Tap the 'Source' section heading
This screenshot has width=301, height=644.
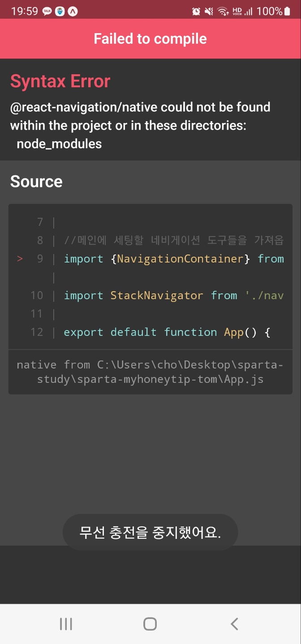(x=36, y=182)
